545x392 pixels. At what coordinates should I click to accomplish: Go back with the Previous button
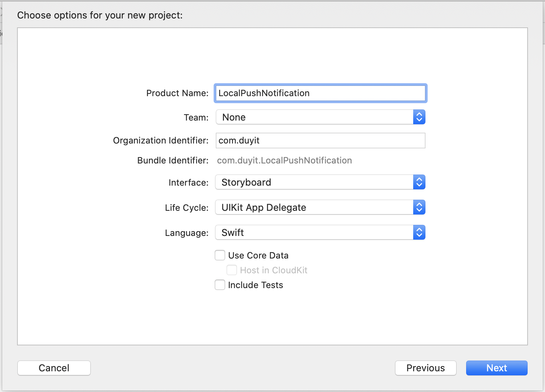point(425,368)
